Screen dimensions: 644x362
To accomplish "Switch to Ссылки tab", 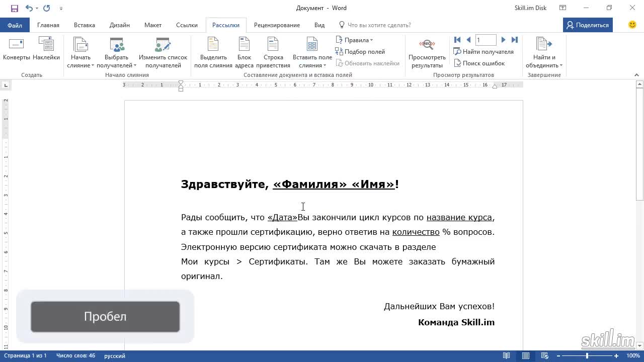I will pos(187,25).
